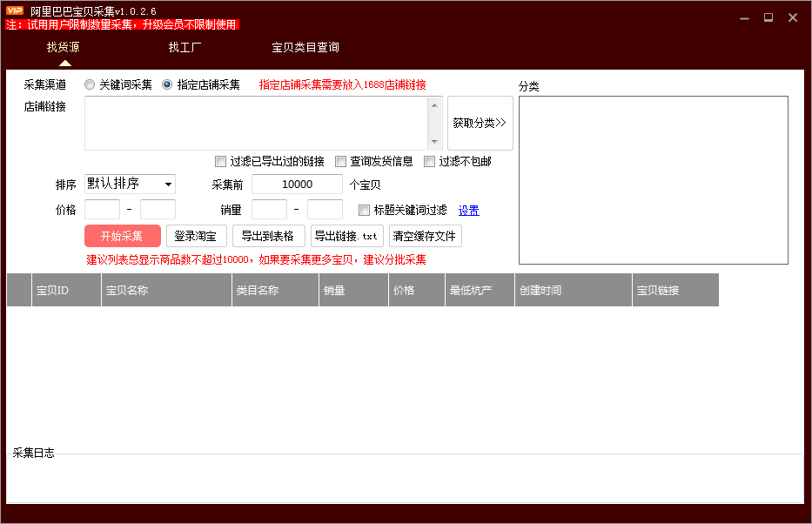
Task: Click the maximum 价格 input field
Action: (x=158, y=209)
